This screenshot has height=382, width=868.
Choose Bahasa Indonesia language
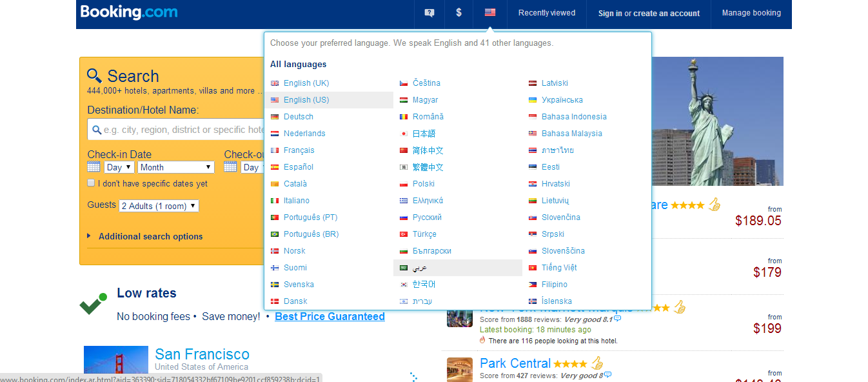(574, 117)
